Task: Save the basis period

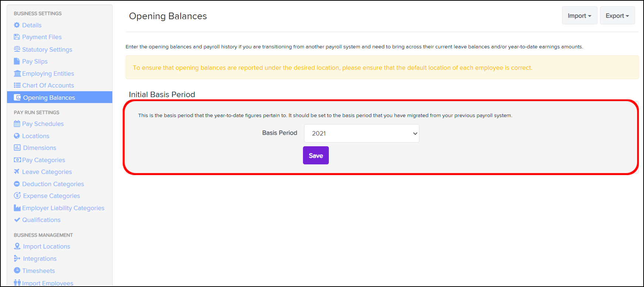Action: pyautogui.click(x=316, y=156)
